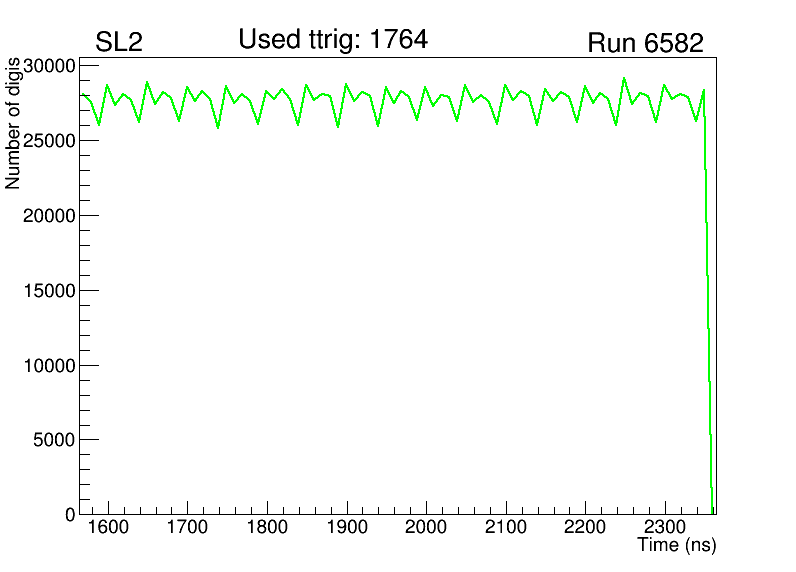Click the SL2 label at top left

120,43
